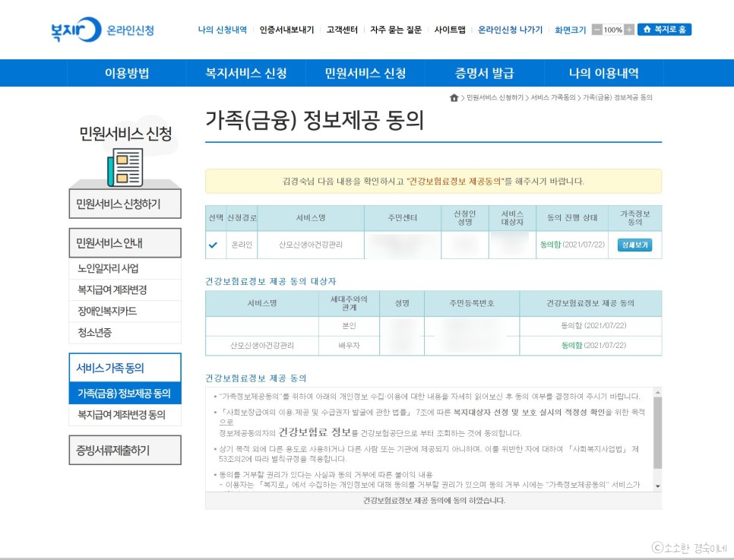Image resolution: width=734 pixels, height=560 pixels.
Task: Click the 주민등록번호 column header
Action: [472, 303]
